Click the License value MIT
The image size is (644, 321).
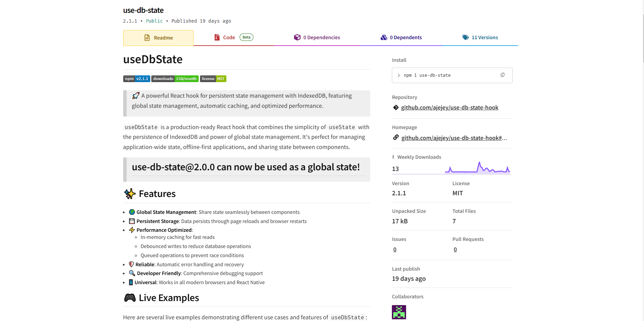point(458,193)
